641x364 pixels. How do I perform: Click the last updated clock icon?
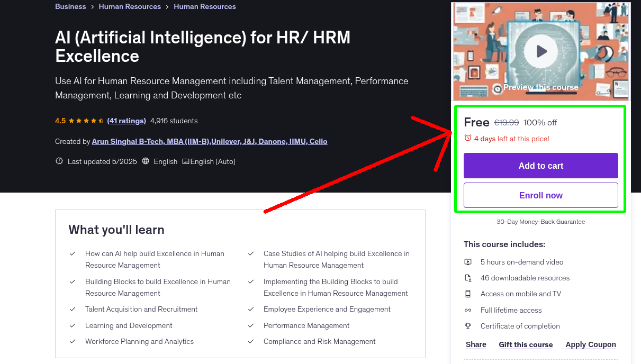coord(59,161)
